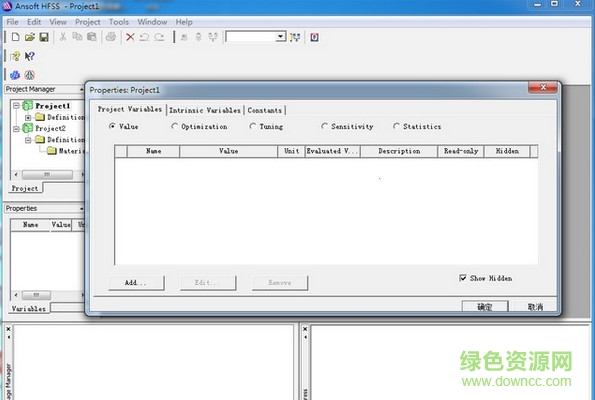This screenshot has width=595, height=400.
Task: Click the Ansoft HFSS title bar logo
Action: [7, 6]
